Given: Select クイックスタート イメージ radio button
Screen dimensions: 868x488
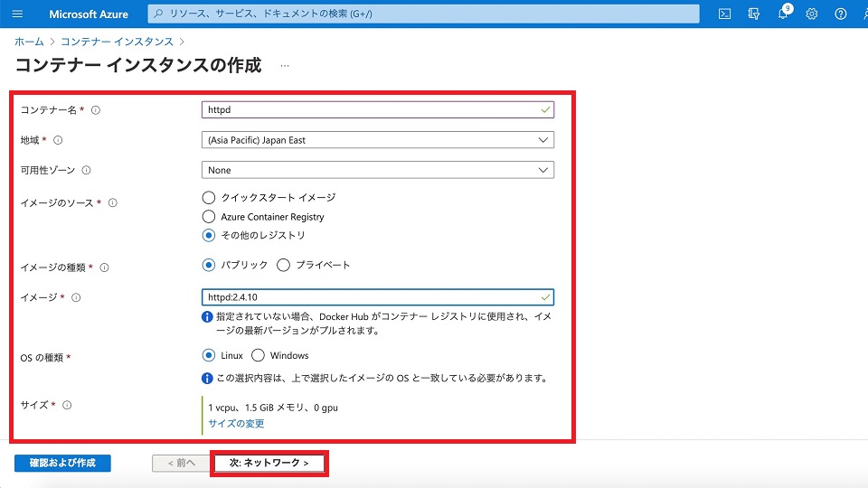Looking at the screenshot, I should 209,198.
